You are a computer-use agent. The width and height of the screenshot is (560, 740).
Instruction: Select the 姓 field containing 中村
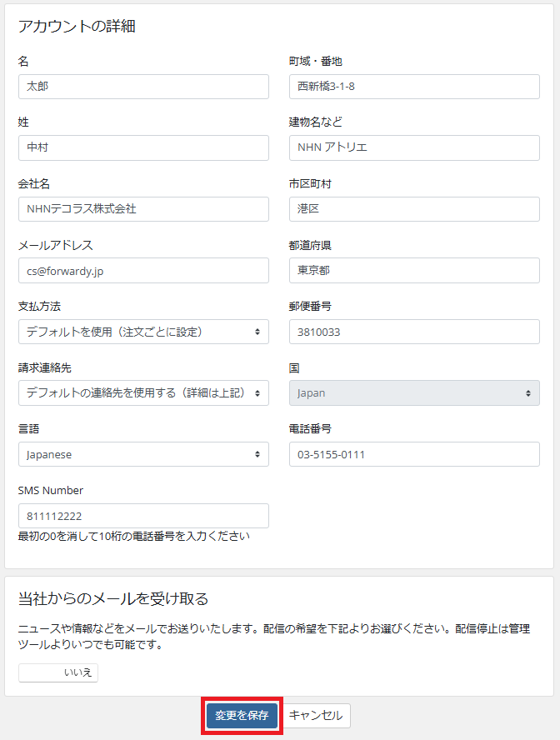[143, 147]
